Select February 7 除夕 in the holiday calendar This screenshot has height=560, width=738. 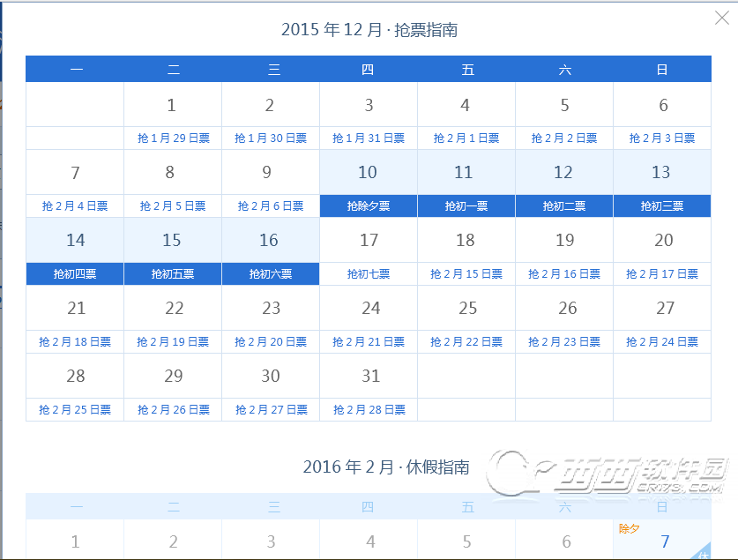point(662,540)
